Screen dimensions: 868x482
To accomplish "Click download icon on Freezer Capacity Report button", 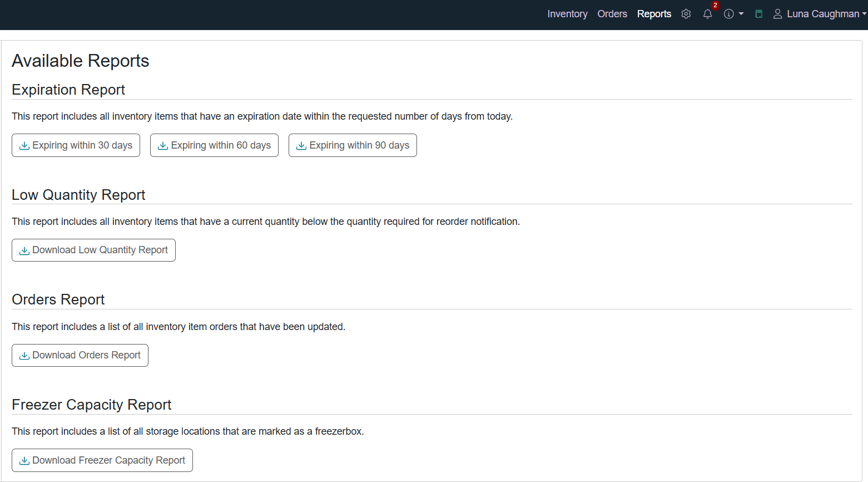I will (x=24, y=461).
